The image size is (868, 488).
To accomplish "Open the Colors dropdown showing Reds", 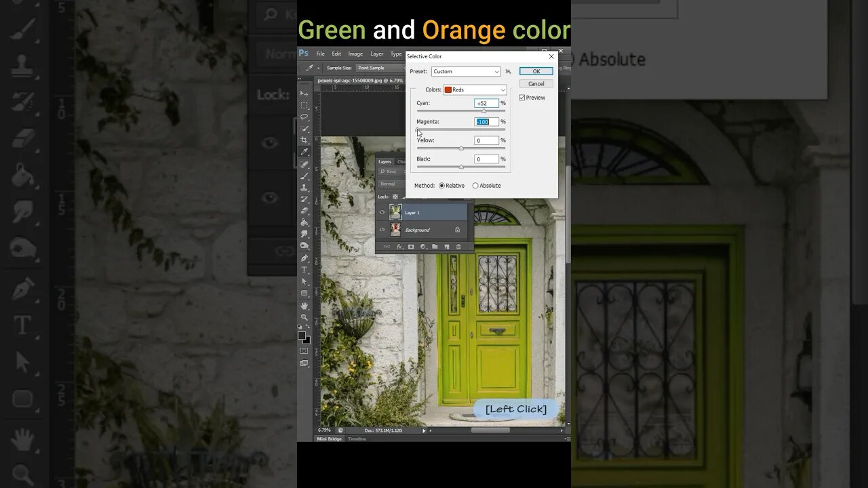I will click(x=475, y=89).
